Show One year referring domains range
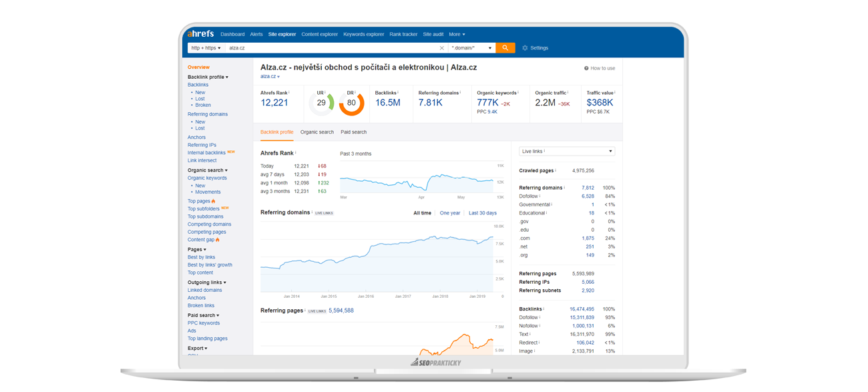This screenshot has height=392, width=868. pos(450,213)
